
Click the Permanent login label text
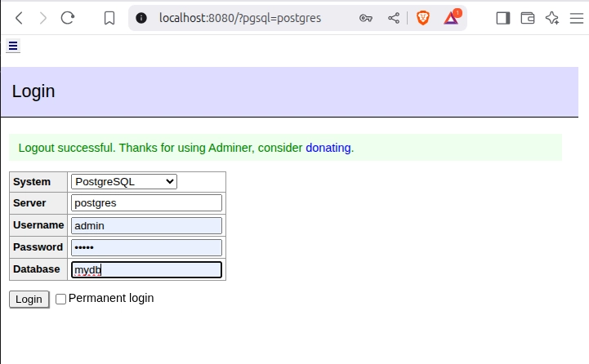coord(111,298)
